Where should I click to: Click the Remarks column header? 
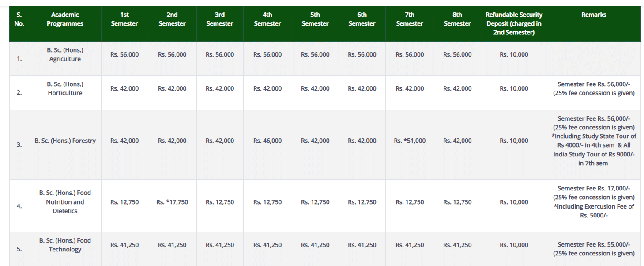click(x=594, y=15)
